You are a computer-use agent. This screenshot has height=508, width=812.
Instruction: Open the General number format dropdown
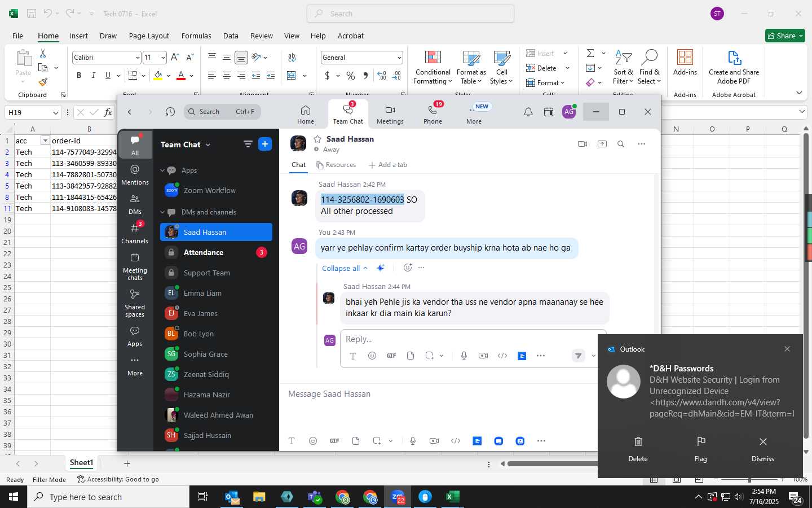399,58
